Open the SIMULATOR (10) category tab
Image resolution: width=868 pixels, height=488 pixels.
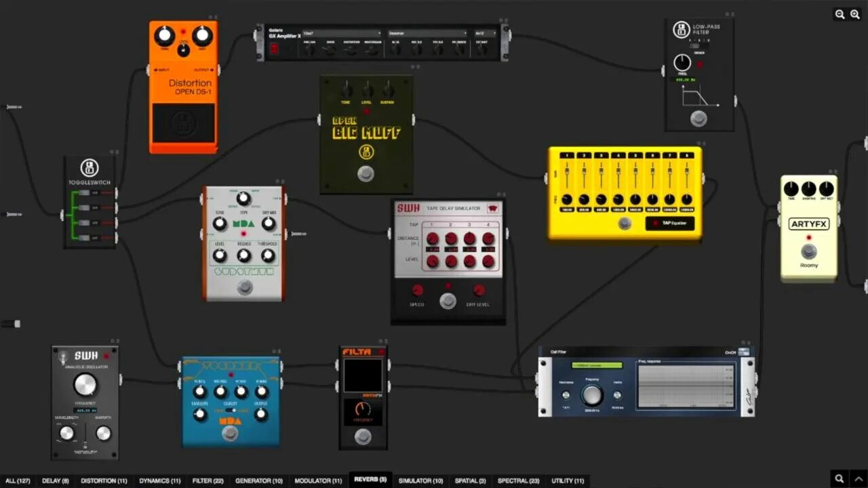pyautogui.click(x=420, y=481)
